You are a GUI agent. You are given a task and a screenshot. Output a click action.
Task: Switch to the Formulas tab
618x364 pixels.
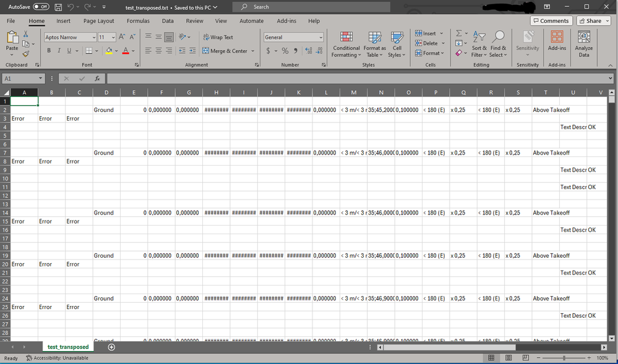[x=138, y=21]
